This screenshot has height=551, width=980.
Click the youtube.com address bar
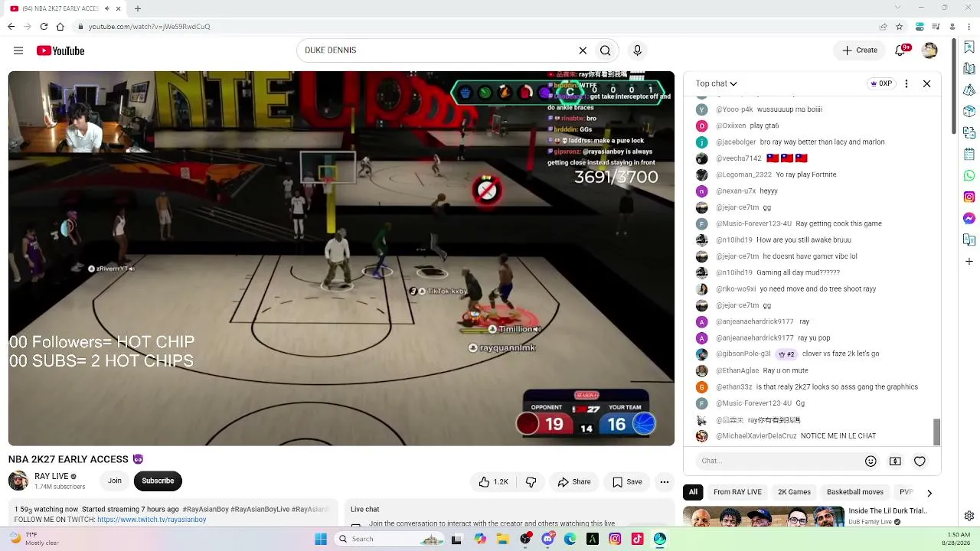475,27
